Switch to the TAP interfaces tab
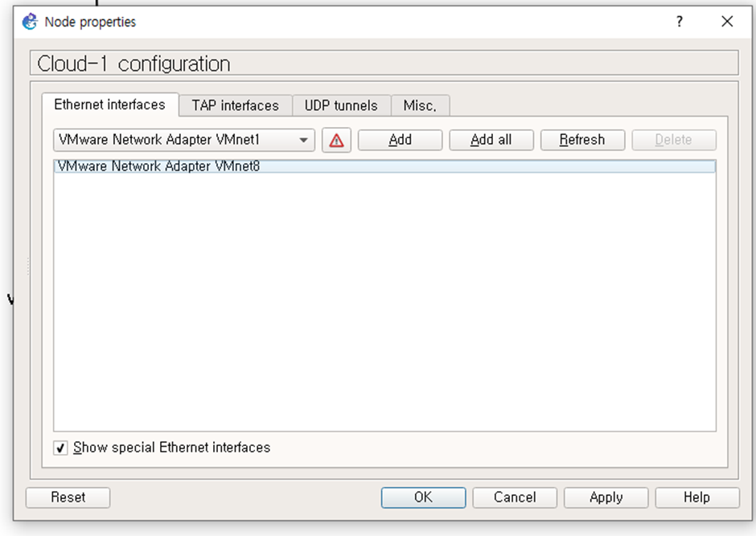Screen dimensions: 756x536 [236, 105]
